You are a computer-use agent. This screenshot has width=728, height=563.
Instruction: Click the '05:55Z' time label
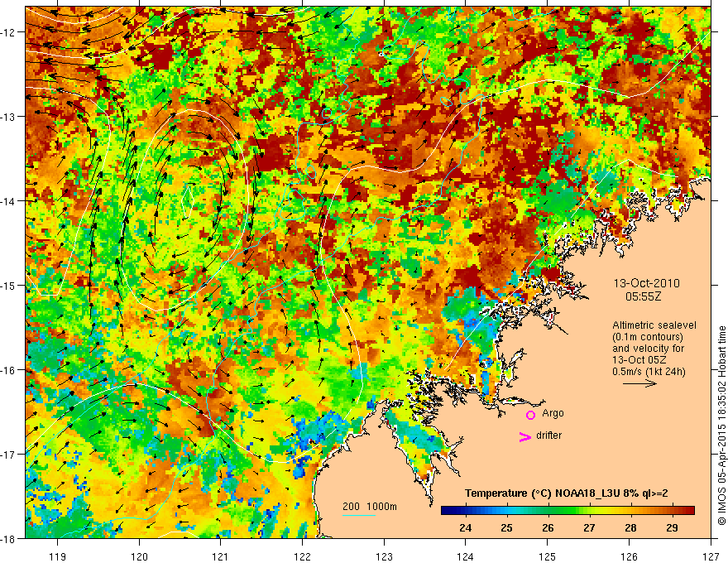(643, 296)
